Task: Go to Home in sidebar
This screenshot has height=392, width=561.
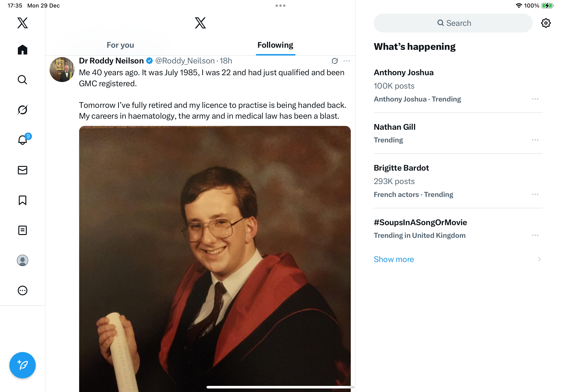Action: point(23,50)
